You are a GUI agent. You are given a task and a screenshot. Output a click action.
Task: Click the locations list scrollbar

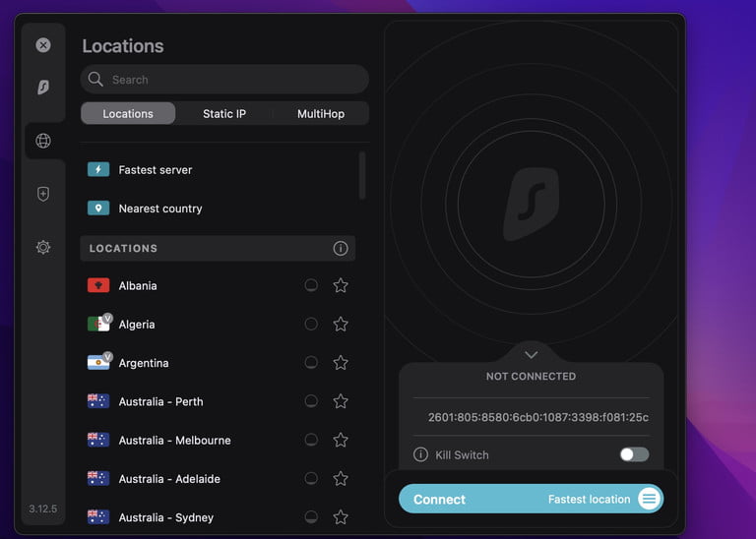coord(362,175)
